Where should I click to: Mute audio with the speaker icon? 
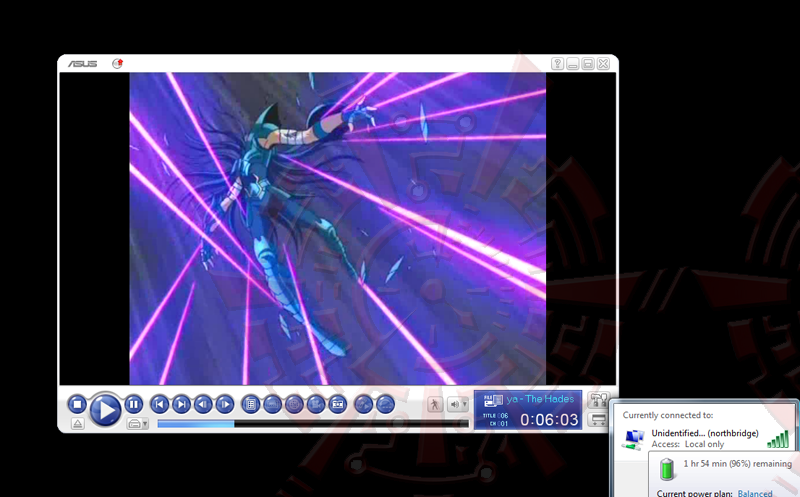point(454,405)
